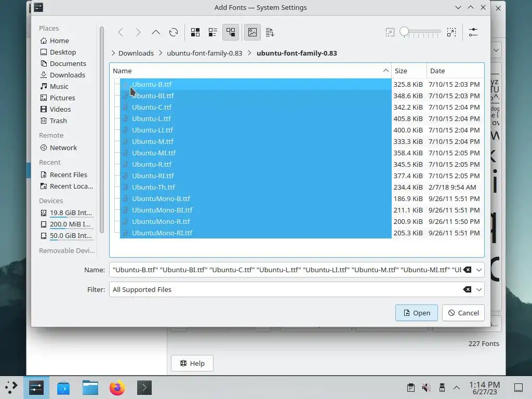532x399 pixels.
Task: Go back with the left arrow
Action: pos(121,32)
